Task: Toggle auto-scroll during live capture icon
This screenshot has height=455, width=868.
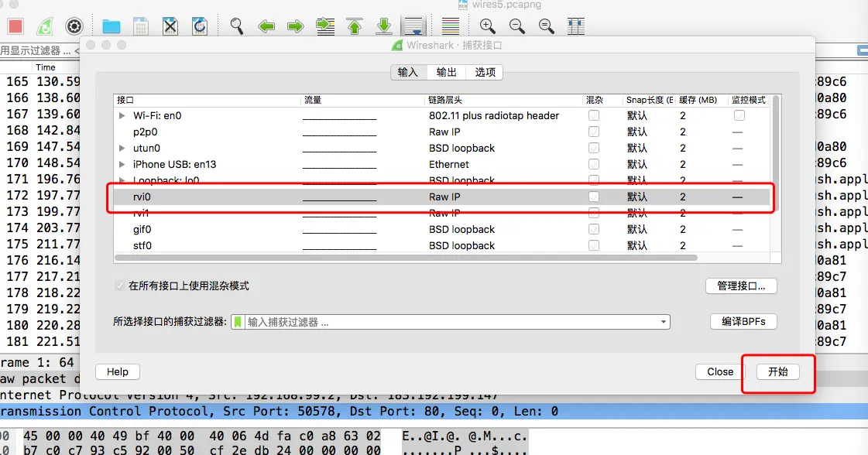Action: click(413, 26)
